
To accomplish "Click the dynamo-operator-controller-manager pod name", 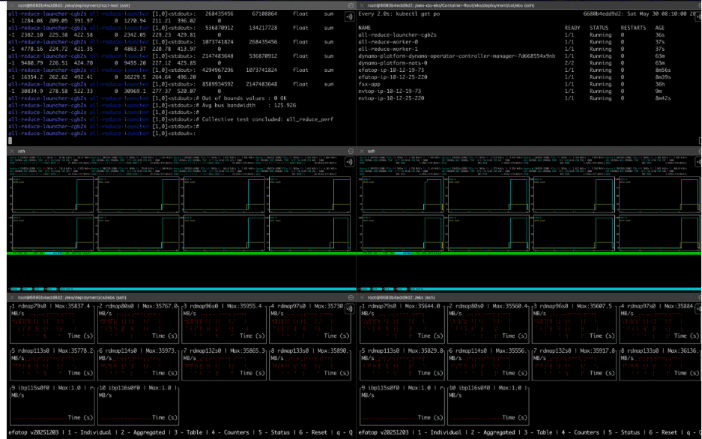I will point(456,56).
